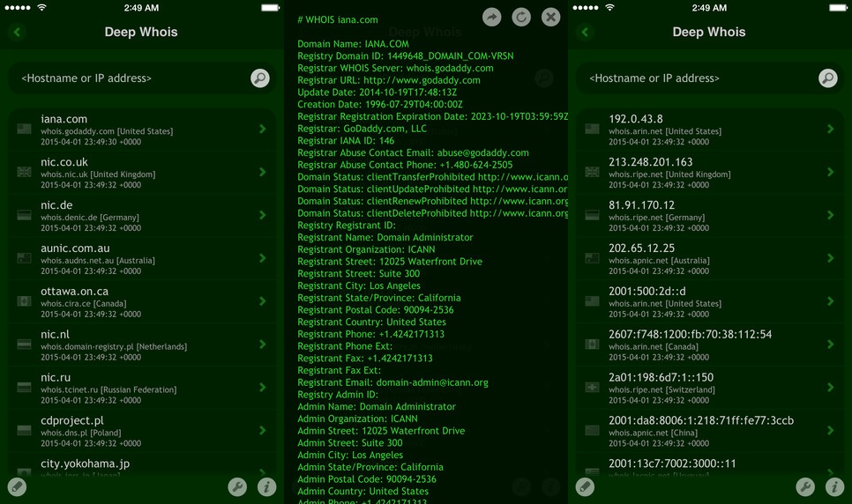The height and width of the screenshot is (504, 852).
Task: Click the UK flag beside 213.248.201.163
Action: pos(592,172)
